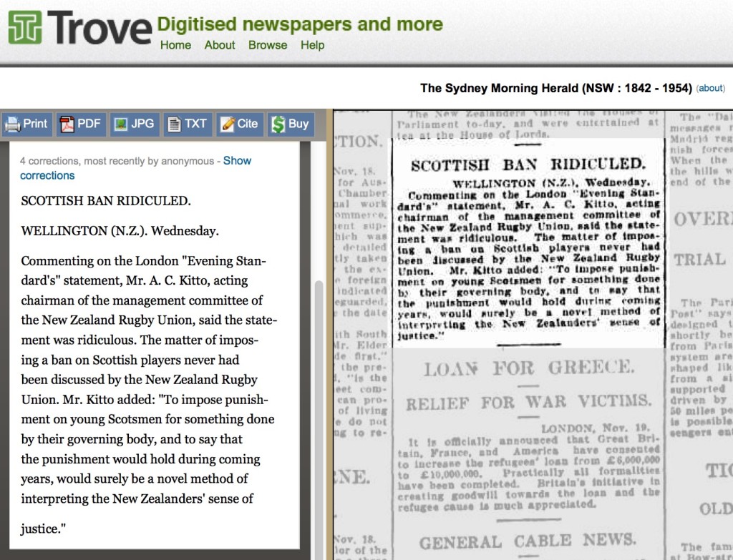Image resolution: width=733 pixels, height=560 pixels.
Task: Open the newspaper title 'about' link
Action: click(x=710, y=88)
